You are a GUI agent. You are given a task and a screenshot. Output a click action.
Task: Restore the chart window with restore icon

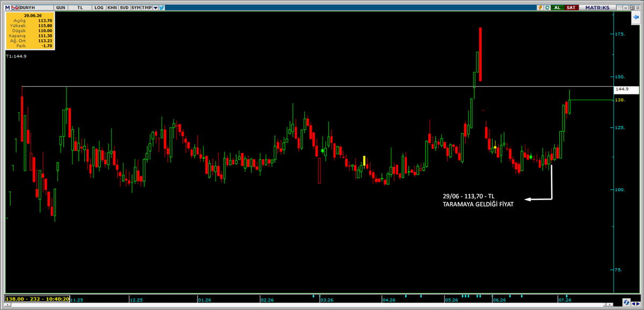coord(632,8)
